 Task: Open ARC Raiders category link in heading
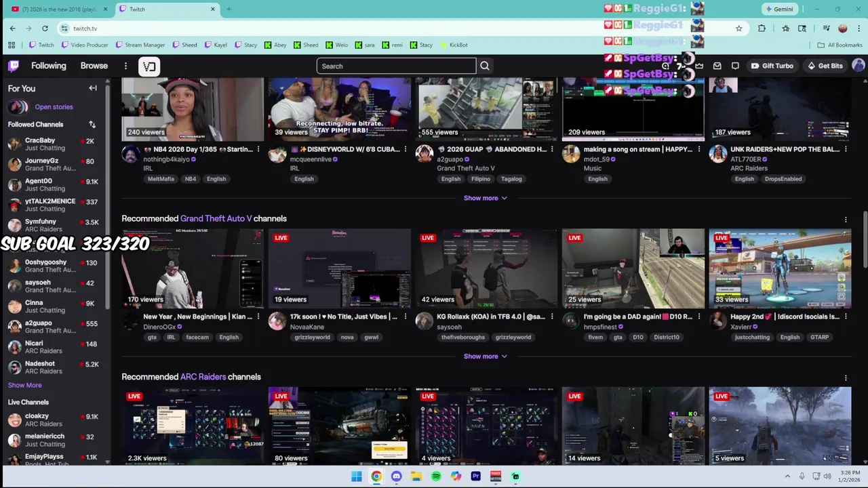point(203,378)
